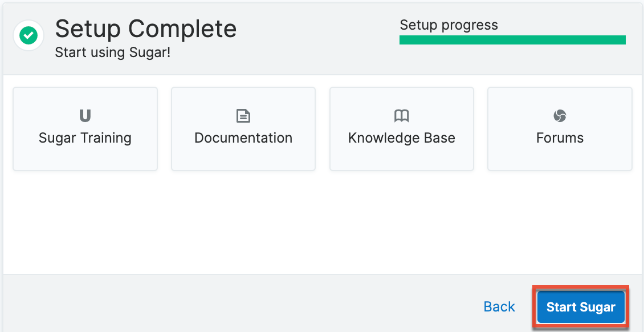Open the Sugar Training card

tap(85, 128)
